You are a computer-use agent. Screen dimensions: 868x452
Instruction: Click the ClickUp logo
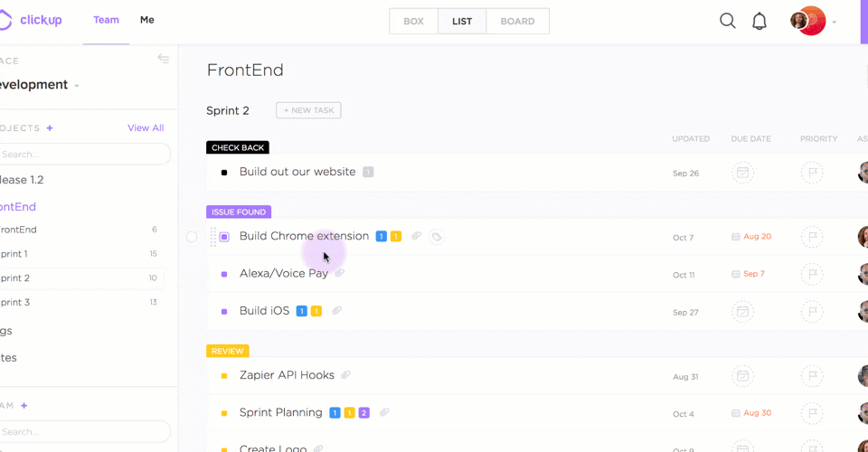32,20
